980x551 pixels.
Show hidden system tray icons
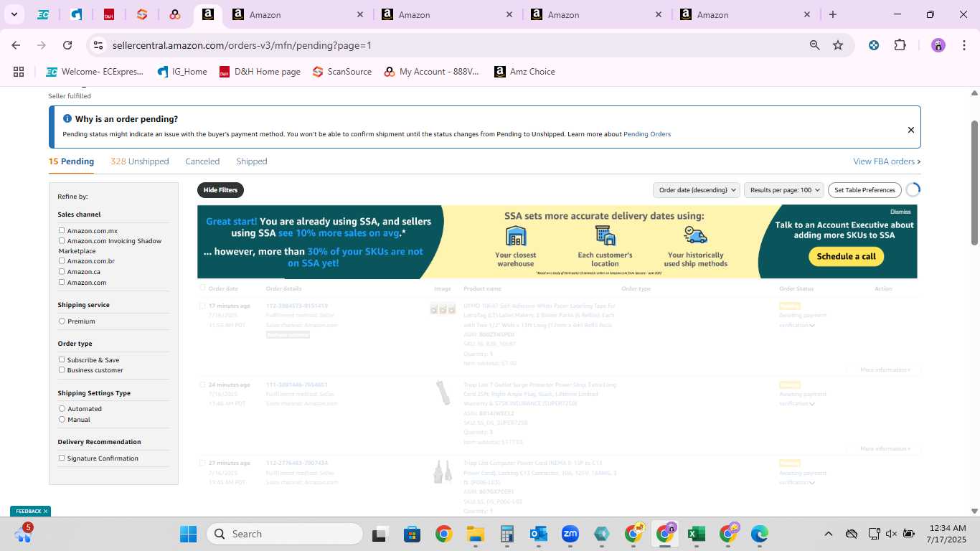point(829,534)
